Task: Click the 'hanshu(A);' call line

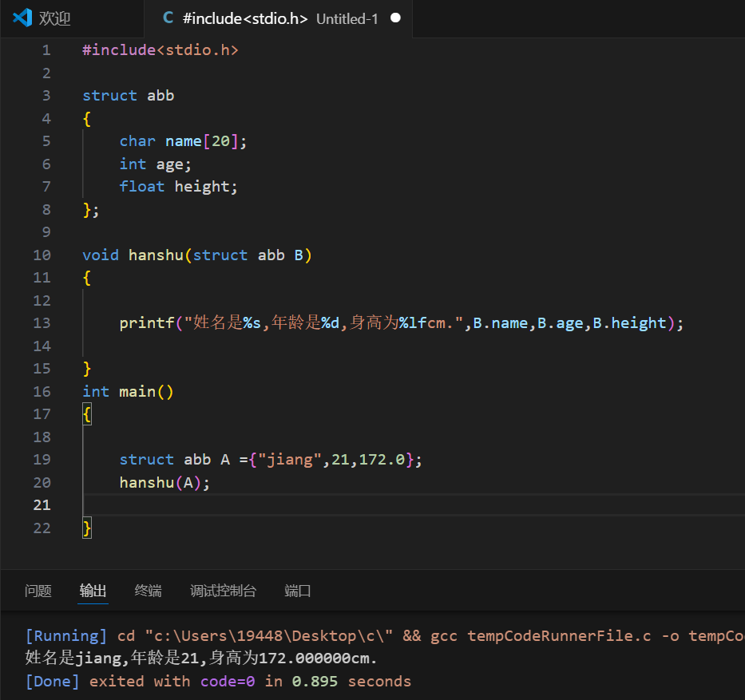Action: point(164,482)
